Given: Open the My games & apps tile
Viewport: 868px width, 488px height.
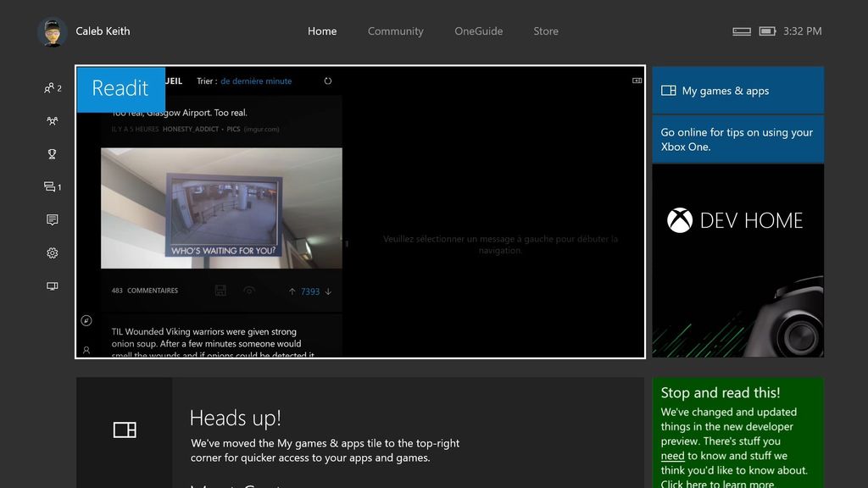Looking at the screenshot, I should tap(737, 88).
